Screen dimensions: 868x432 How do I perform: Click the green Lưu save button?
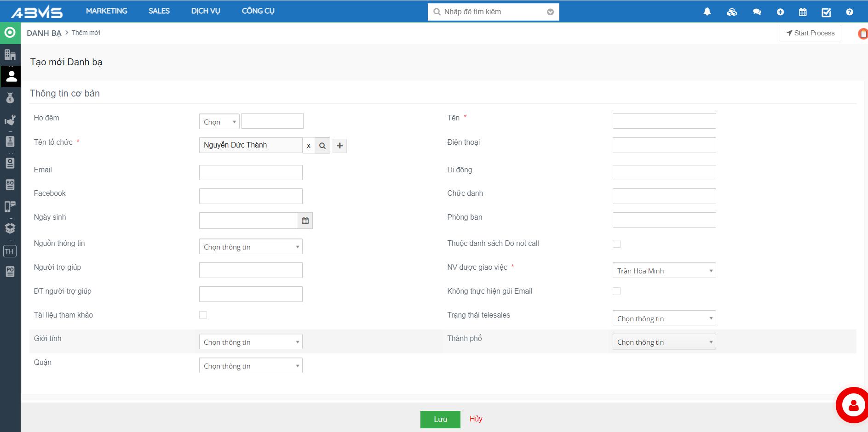[440, 419]
